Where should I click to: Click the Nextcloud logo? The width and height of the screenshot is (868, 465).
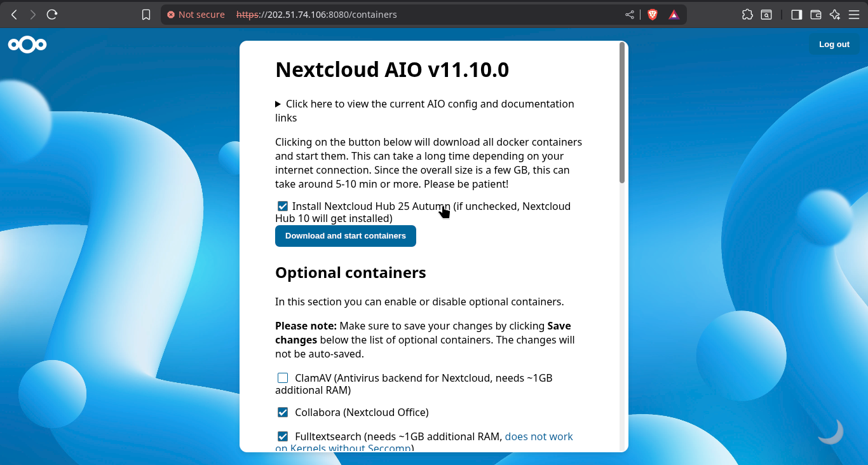(x=27, y=45)
